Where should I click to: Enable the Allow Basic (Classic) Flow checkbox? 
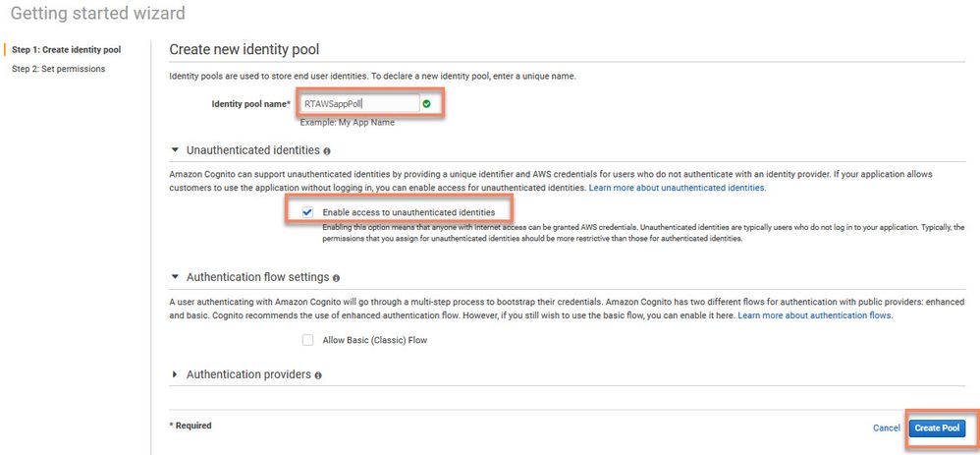(x=308, y=340)
